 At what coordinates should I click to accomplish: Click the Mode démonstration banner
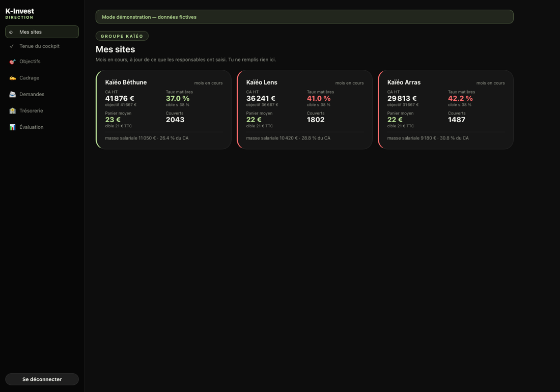coord(304,17)
